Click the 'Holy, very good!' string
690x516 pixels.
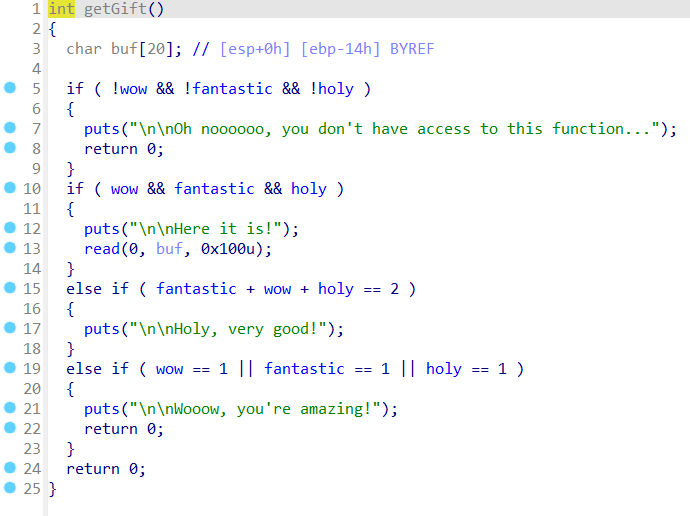228,329
